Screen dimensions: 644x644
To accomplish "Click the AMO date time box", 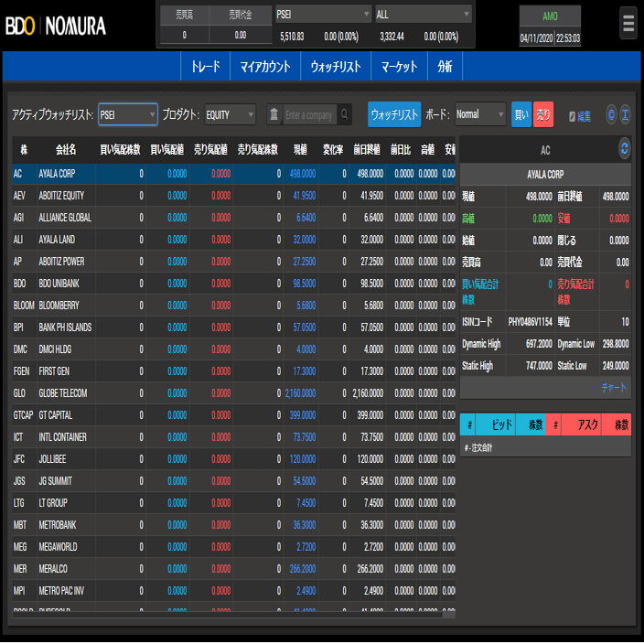I will click(550, 26).
